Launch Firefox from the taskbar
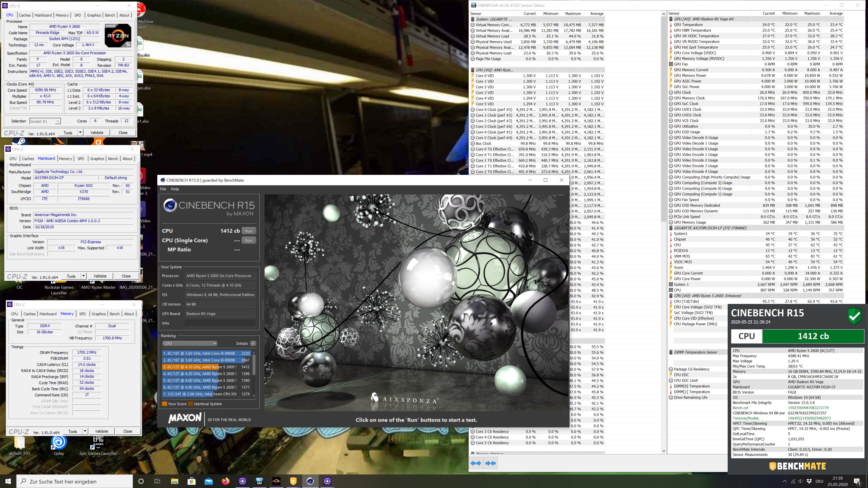This screenshot has width=868, height=488. tap(225, 481)
